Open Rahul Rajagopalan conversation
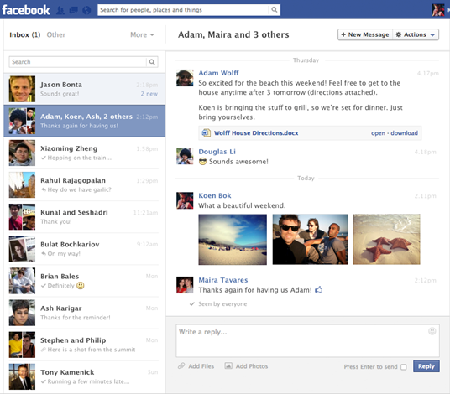 click(84, 185)
